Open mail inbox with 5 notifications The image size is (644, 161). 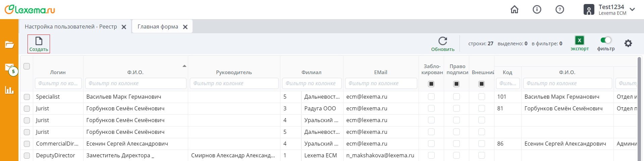9,67
